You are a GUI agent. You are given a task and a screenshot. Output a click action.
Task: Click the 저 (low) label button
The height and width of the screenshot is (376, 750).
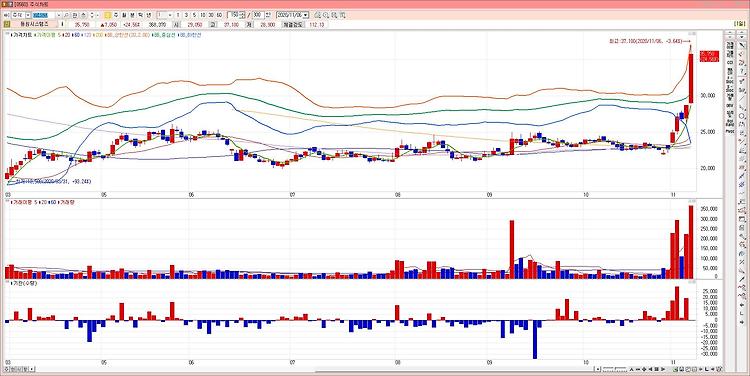click(249, 24)
